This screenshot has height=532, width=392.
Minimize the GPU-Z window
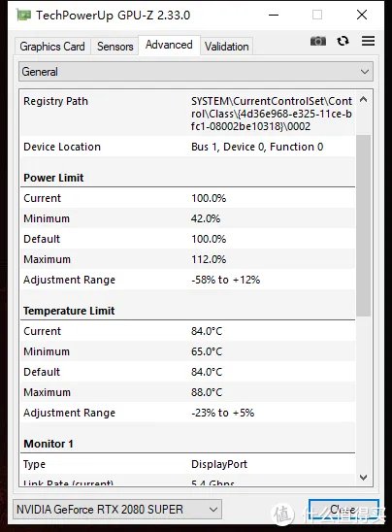(x=274, y=15)
